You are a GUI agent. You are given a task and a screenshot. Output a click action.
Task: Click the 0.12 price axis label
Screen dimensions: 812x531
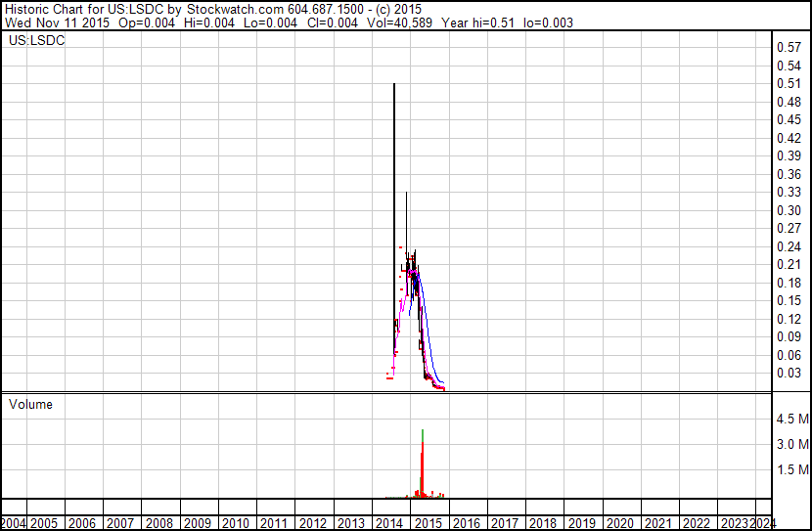789,320
